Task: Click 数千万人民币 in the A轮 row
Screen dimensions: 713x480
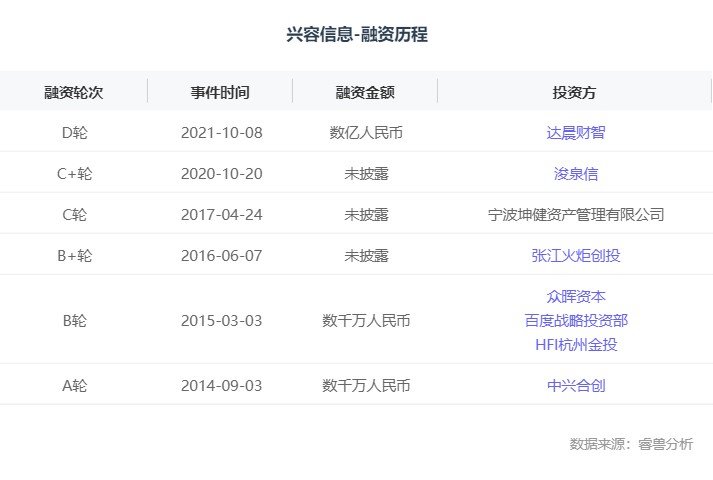Action: point(366,386)
